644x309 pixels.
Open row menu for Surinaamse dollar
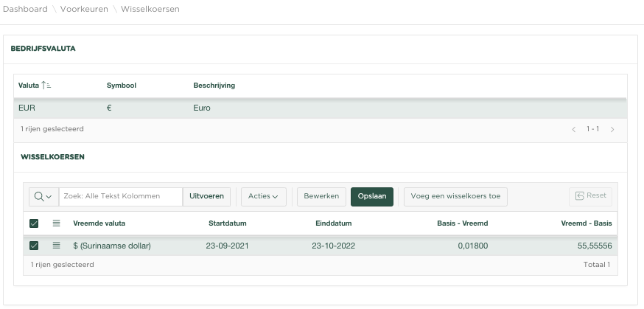(x=56, y=246)
